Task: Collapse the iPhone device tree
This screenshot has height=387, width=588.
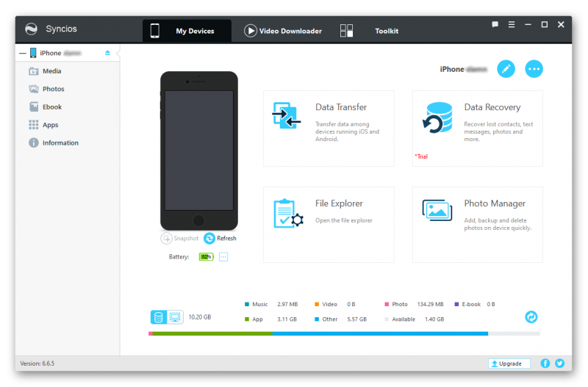Action: click(x=23, y=53)
